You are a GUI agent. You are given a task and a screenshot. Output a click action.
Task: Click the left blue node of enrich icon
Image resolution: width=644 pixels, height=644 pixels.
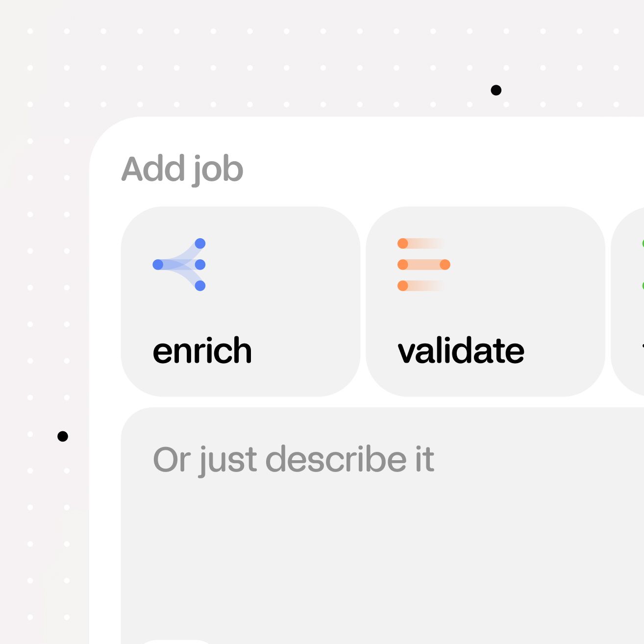point(158,265)
